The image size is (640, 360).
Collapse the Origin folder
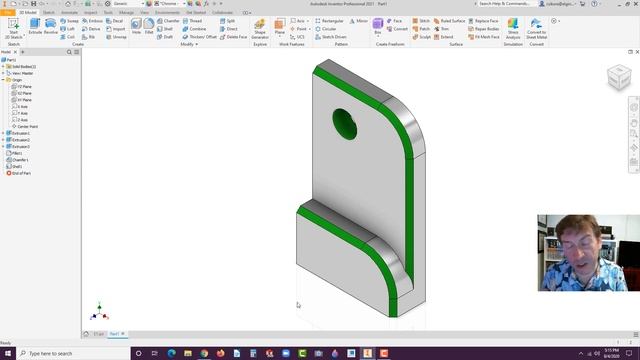(3, 80)
